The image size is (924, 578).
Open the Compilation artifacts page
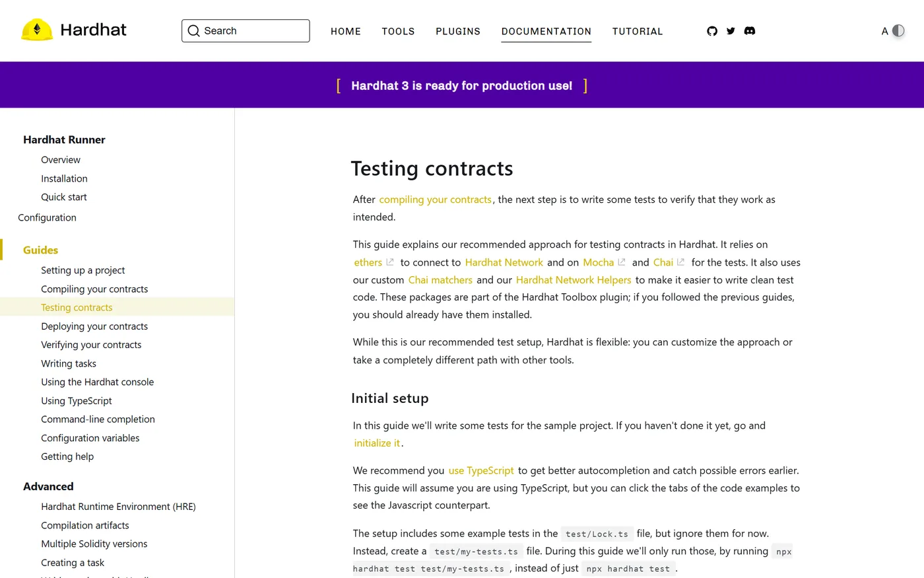[85, 525]
